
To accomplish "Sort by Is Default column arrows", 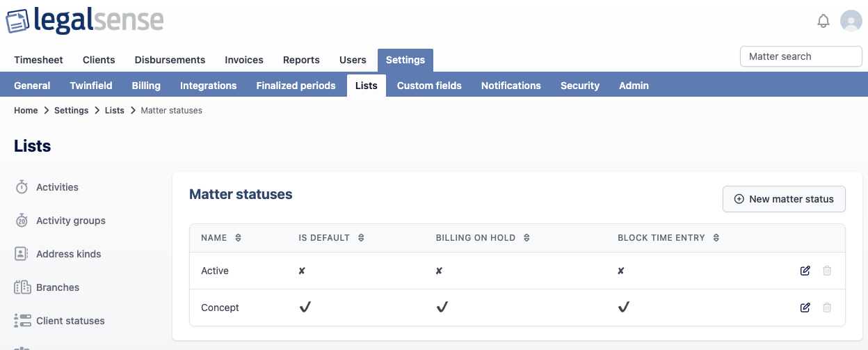I will click(x=361, y=238).
